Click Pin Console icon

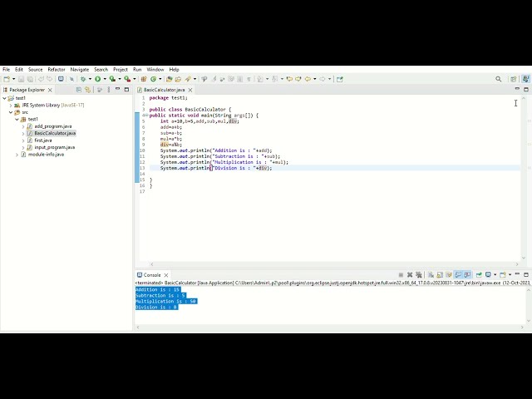coord(479,275)
